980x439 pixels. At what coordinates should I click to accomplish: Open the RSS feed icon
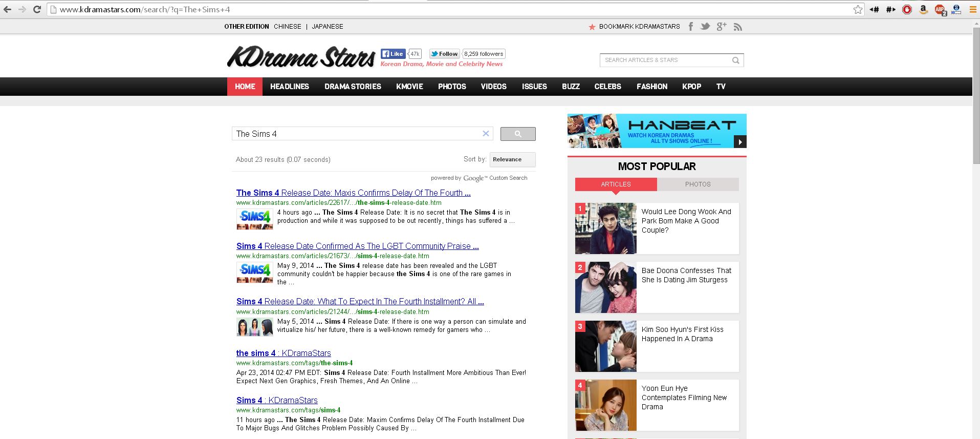pos(737,27)
